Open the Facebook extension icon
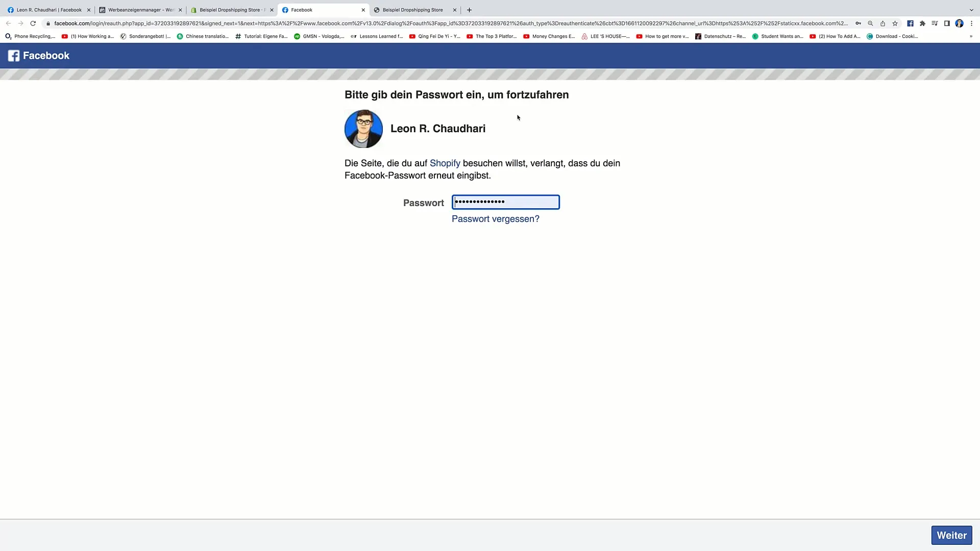 [x=910, y=23]
